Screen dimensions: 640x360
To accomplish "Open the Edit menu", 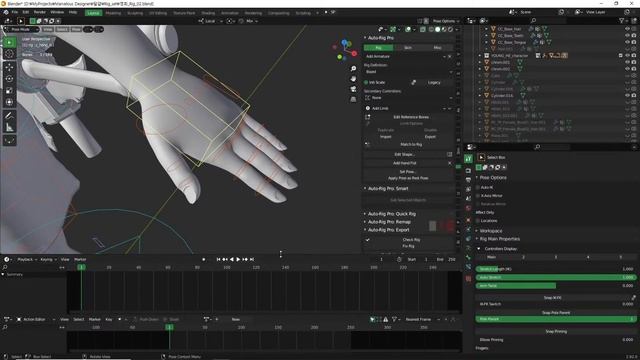I will (x=26, y=12).
